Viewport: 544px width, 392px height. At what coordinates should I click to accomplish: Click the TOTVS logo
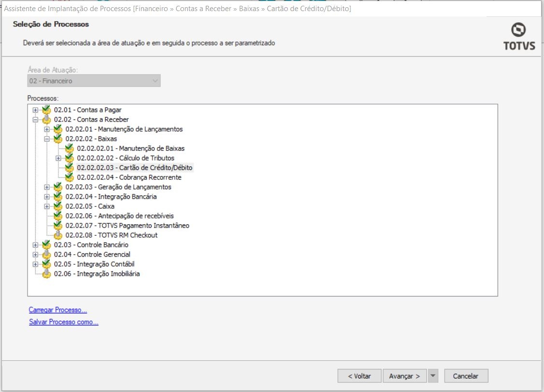[x=519, y=37]
